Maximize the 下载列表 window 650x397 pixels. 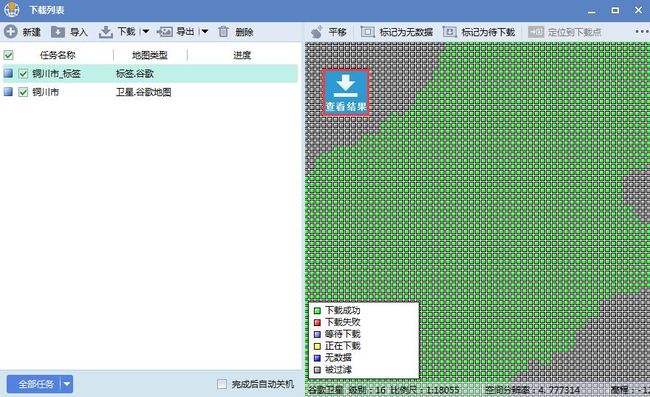click(615, 10)
